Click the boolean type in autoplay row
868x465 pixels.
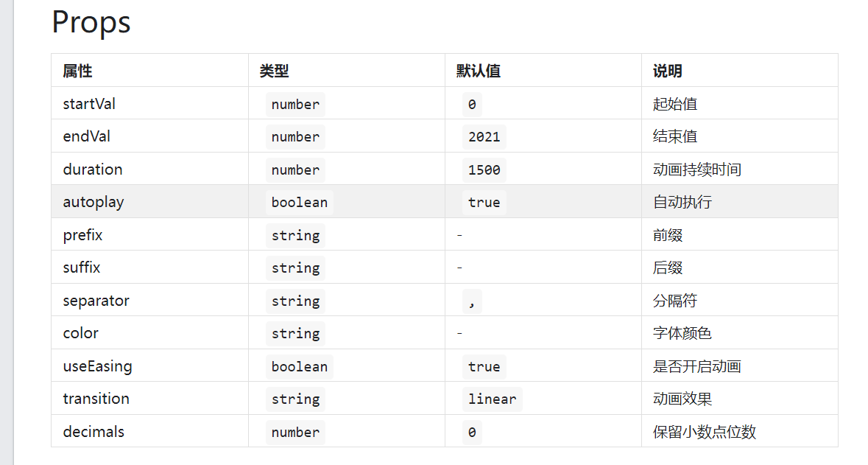299,202
